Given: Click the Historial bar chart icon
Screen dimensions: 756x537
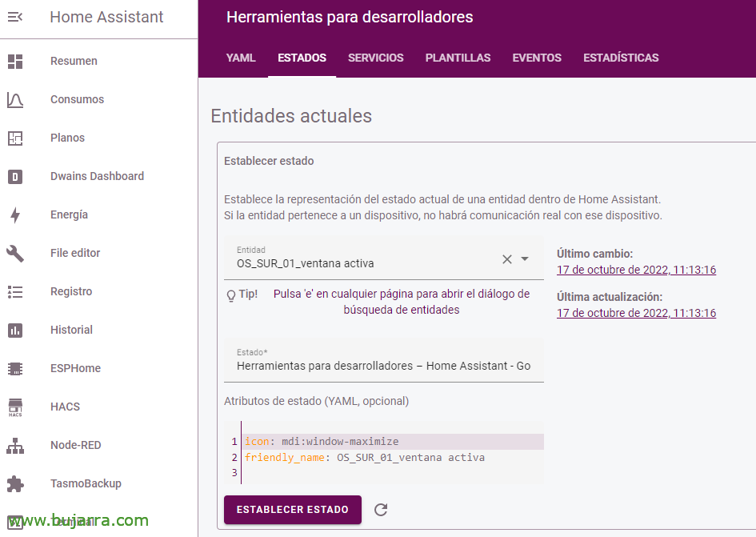Looking at the screenshot, I should pyautogui.click(x=15, y=331).
